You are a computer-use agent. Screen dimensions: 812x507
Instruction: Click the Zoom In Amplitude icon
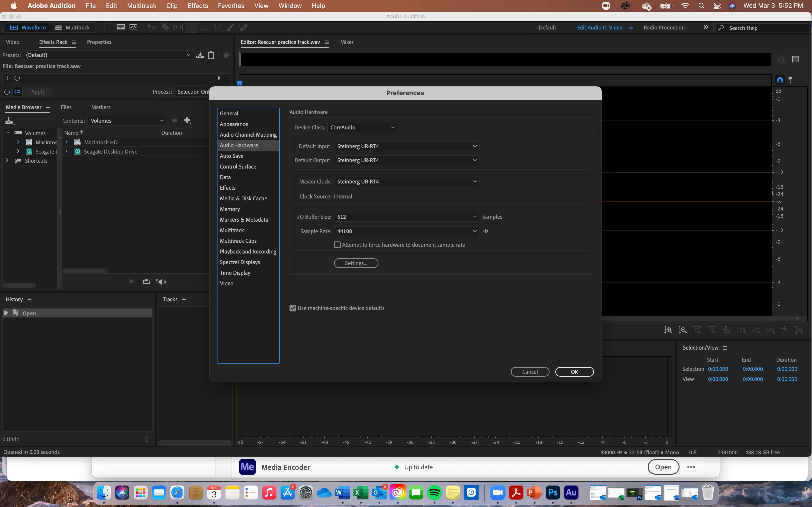[668, 330]
